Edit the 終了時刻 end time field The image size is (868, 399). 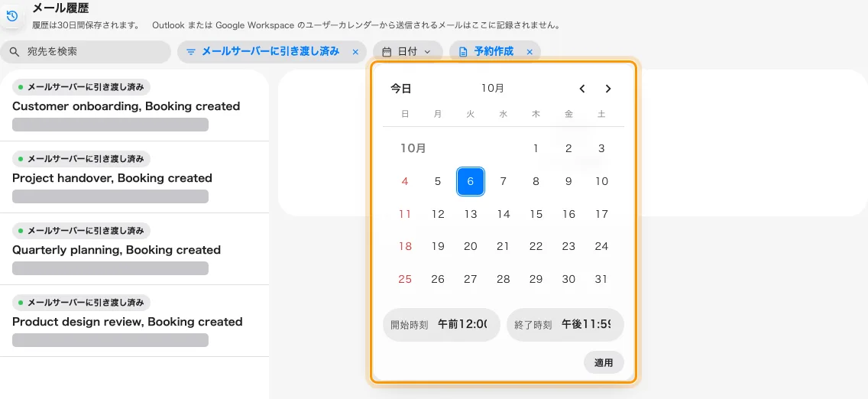[x=565, y=325]
